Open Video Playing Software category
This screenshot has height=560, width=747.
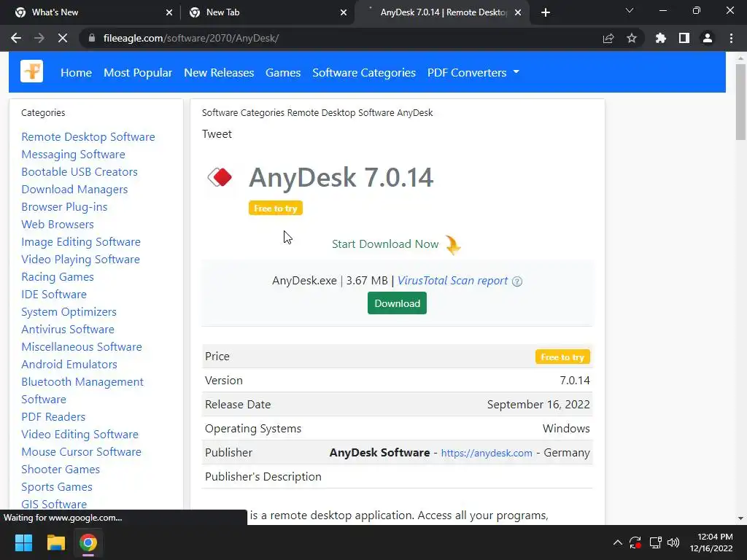(80, 260)
